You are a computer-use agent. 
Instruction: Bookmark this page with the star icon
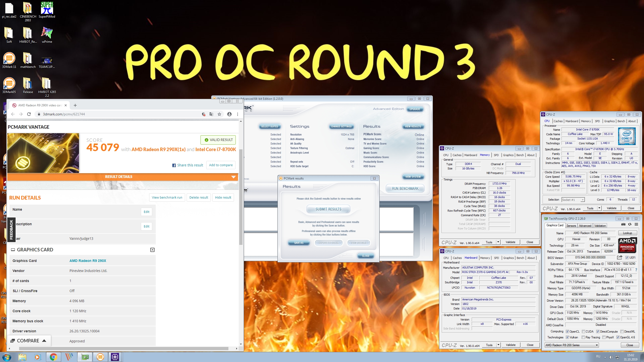pyautogui.click(x=219, y=114)
